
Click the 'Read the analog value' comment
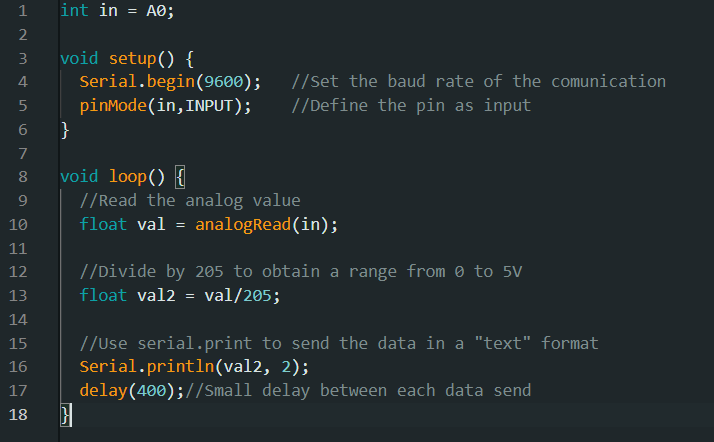point(190,201)
